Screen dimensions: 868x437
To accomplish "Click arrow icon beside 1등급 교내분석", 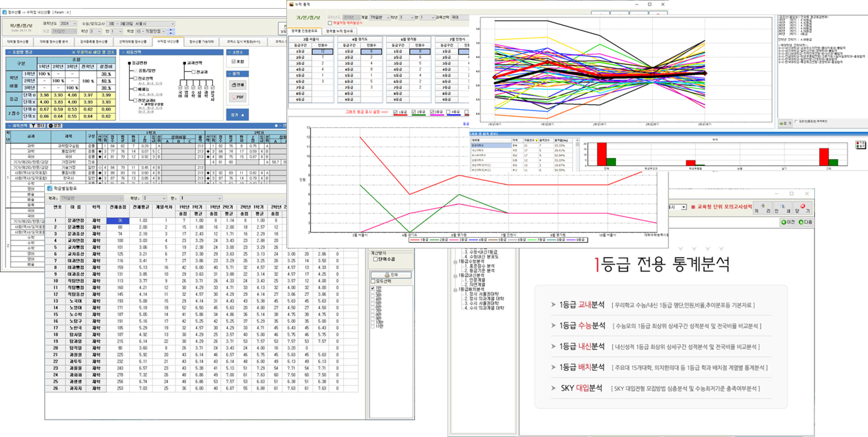I will point(553,304).
